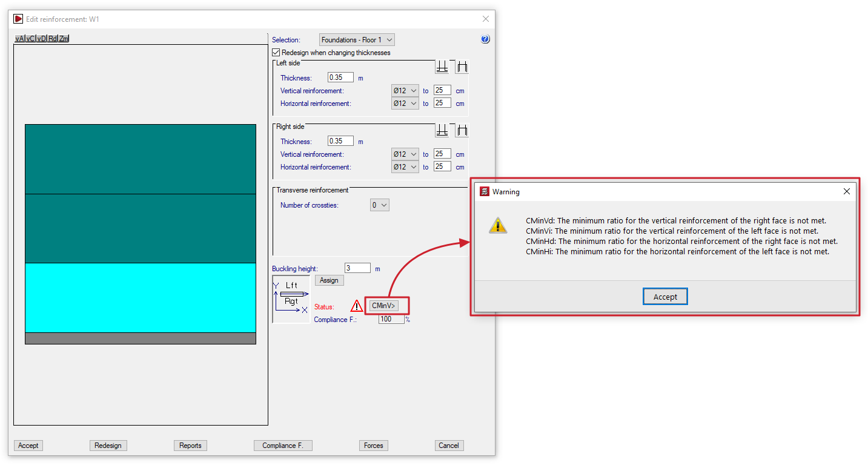This screenshot has width=868, height=474.
Task: Click the Cancel button
Action: click(449, 446)
